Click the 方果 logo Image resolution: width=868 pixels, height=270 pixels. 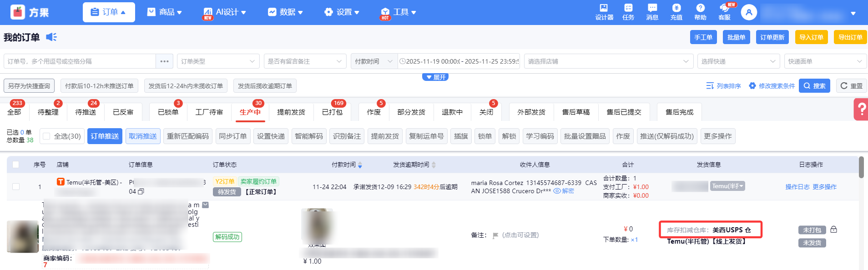[x=30, y=12]
